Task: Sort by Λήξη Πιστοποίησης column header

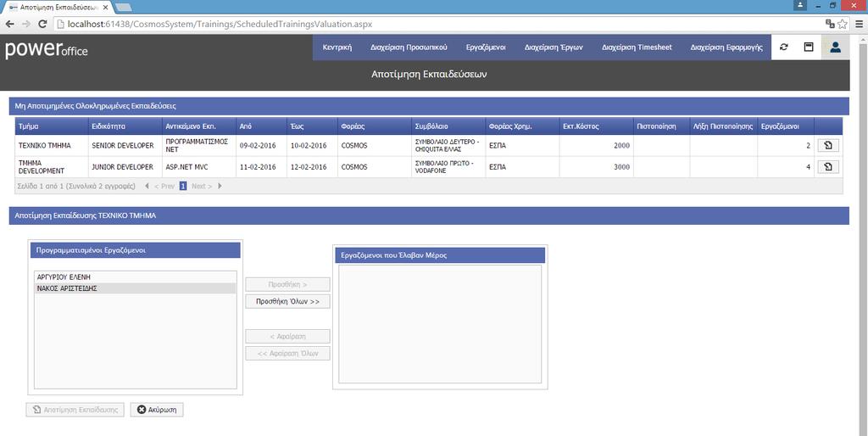Action: pos(724,126)
